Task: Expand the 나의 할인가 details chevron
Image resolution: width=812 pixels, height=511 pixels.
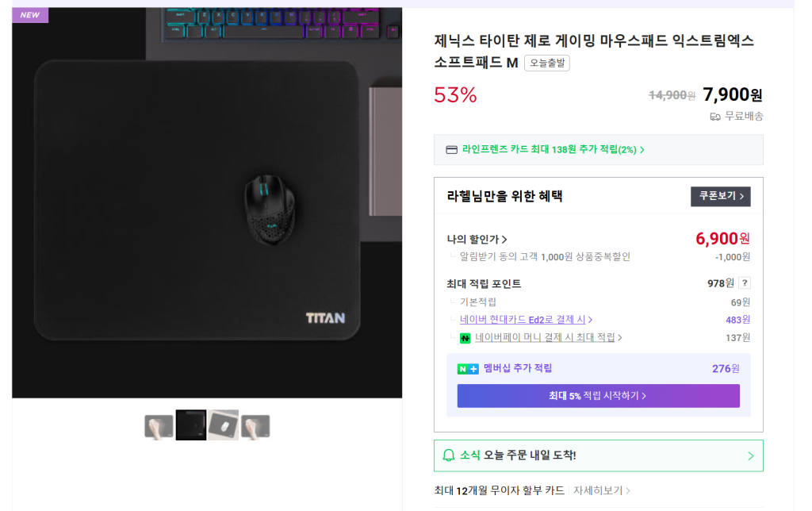Action: coord(504,240)
